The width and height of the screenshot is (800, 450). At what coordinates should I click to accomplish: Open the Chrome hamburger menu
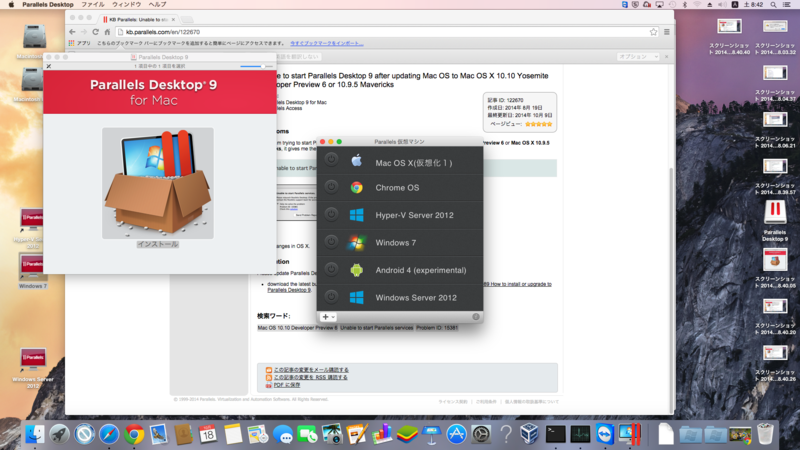click(667, 32)
